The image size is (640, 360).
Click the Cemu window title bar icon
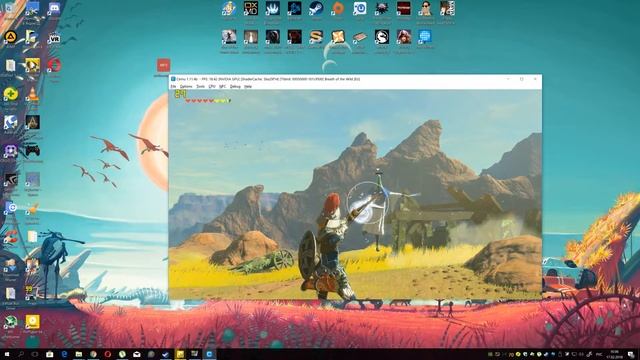pyautogui.click(x=173, y=79)
